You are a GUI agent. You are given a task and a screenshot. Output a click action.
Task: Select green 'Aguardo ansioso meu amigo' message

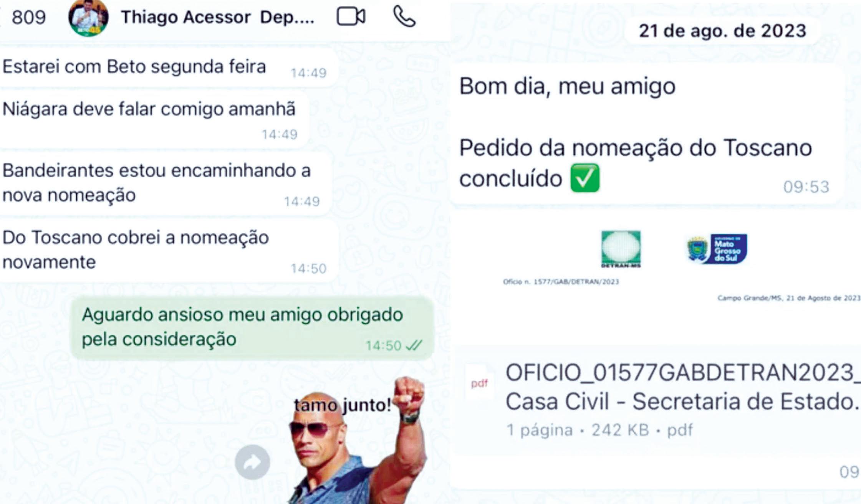[252, 328]
